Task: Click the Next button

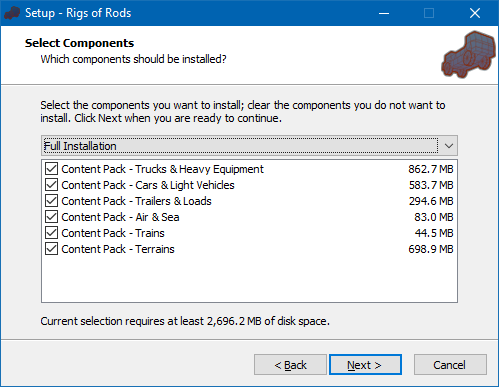Action: 365,365
